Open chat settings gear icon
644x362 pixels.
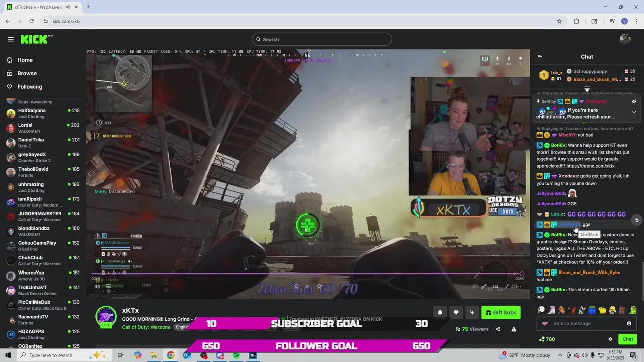[x=610, y=339]
